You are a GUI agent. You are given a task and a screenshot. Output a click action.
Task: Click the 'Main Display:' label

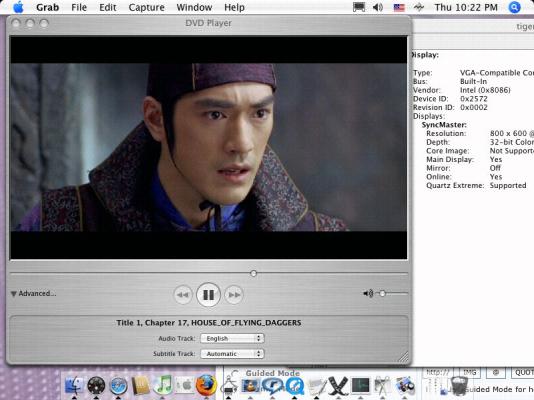(450, 160)
